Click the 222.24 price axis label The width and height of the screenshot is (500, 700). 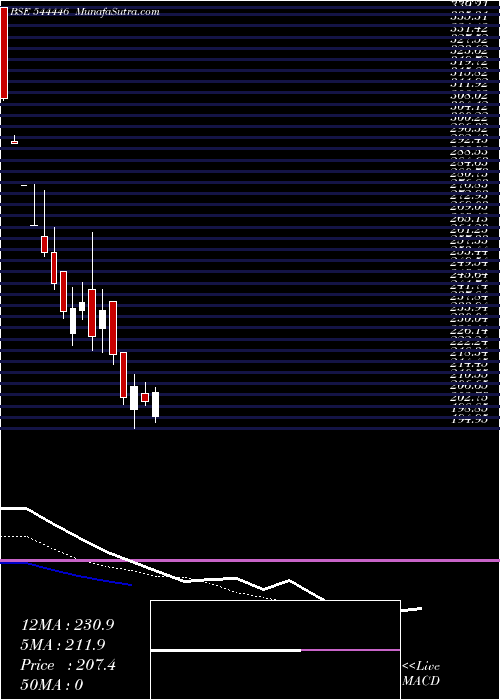point(469,342)
